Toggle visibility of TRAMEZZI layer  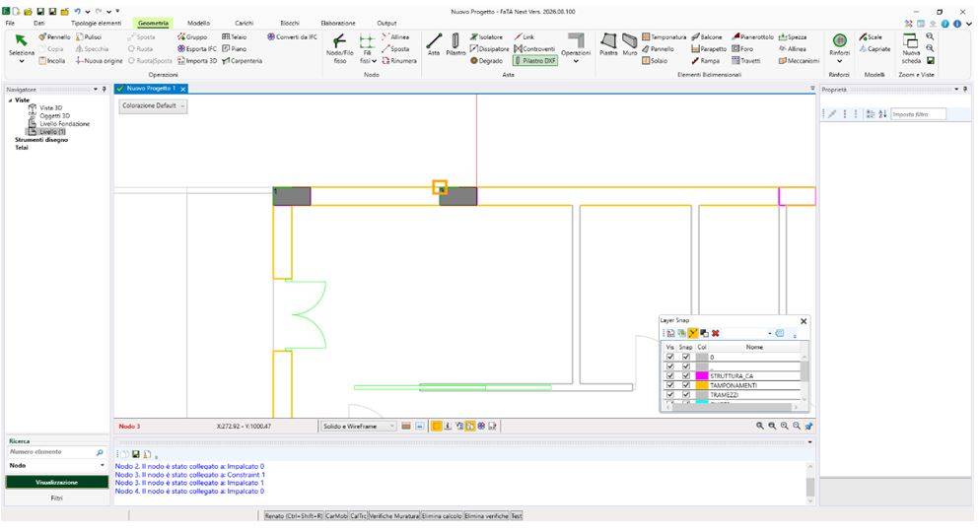pyautogui.click(x=670, y=395)
